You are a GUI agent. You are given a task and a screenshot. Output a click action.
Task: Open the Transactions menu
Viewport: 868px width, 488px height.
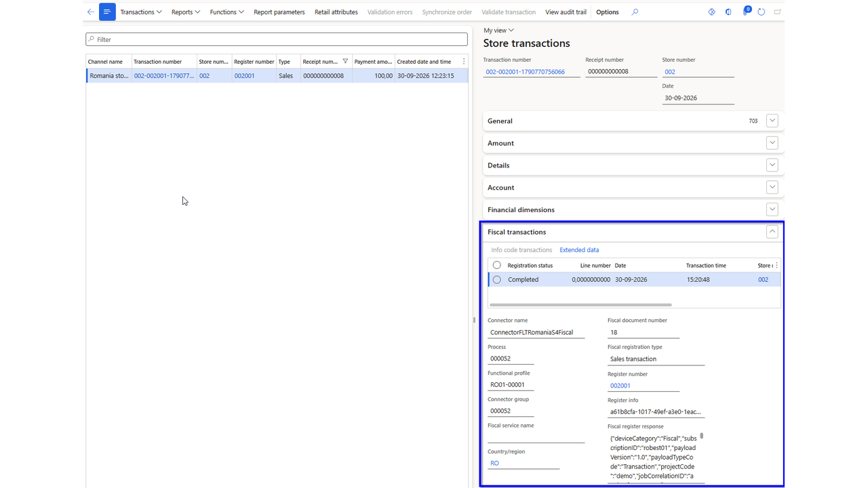(x=141, y=12)
